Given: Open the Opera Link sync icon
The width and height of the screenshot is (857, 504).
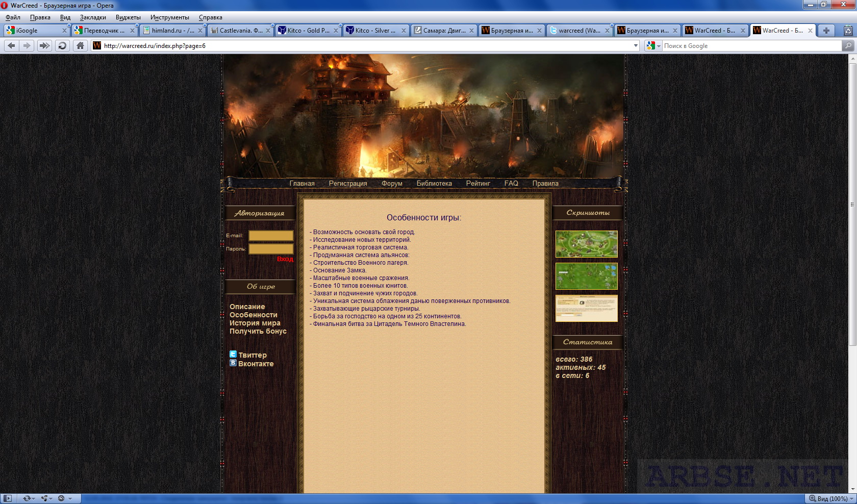Looking at the screenshot, I should click(x=26, y=498).
